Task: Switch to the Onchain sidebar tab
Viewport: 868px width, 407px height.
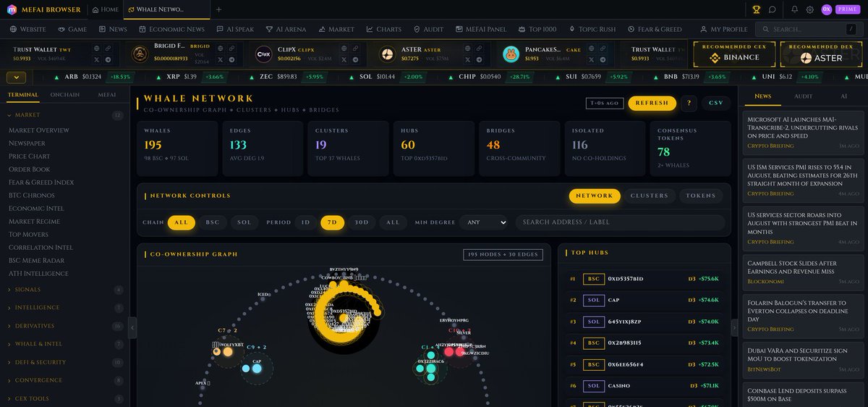Action: [x=65, y=95]
